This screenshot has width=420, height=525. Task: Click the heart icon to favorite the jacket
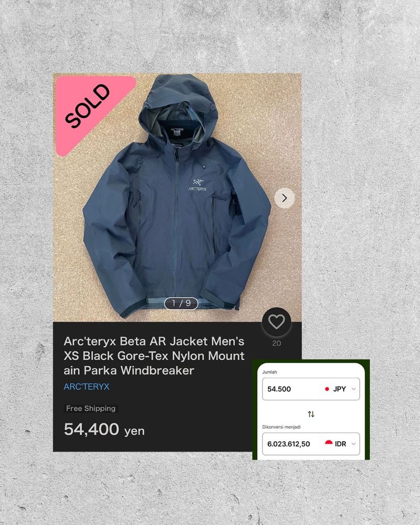pyautogui.click(x=276, y=322)
